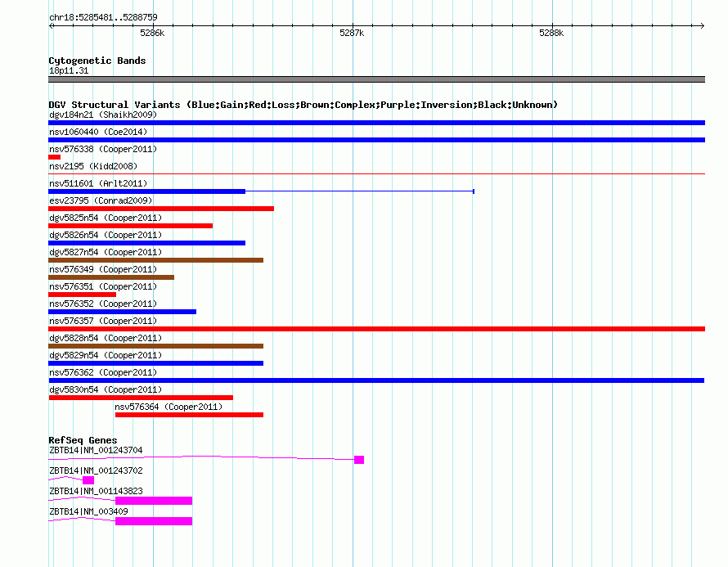Click the thick blue nsv511601 bar segment
Screen dimensions: 728x567
[x=146, y=191]
